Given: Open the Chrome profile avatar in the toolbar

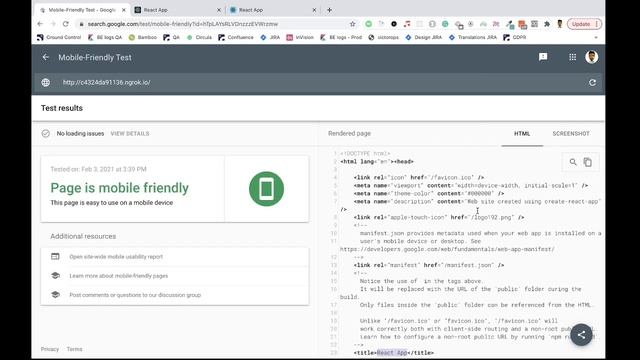Looking at the screenshot, I should click(560, 24).
